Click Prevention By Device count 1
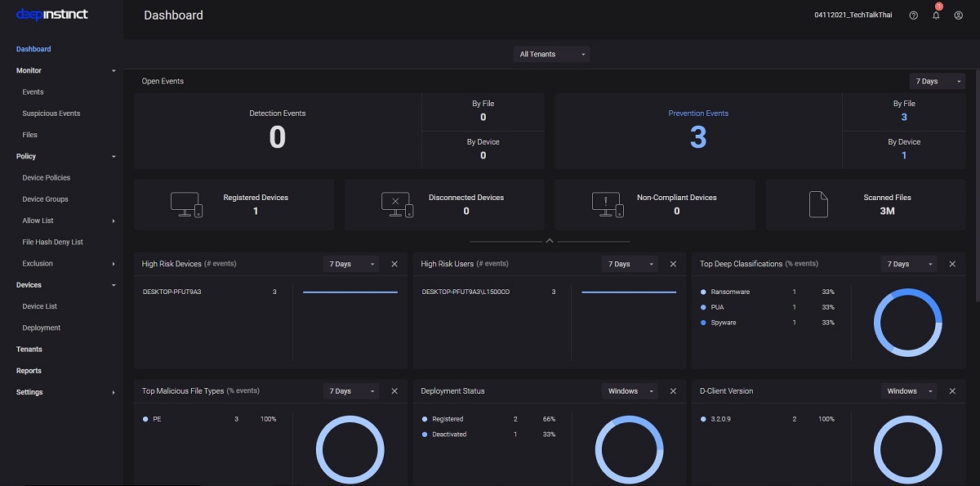 click(904, 155)
